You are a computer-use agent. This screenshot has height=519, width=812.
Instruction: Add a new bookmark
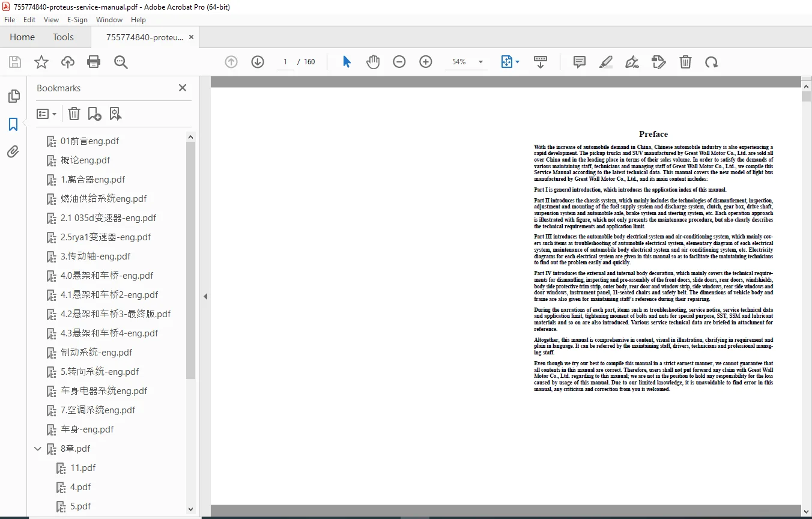[x=94, y=114]
